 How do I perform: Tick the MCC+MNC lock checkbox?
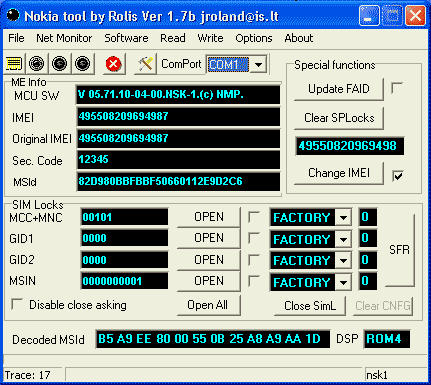pyautogui.click(x=254, y=217)
